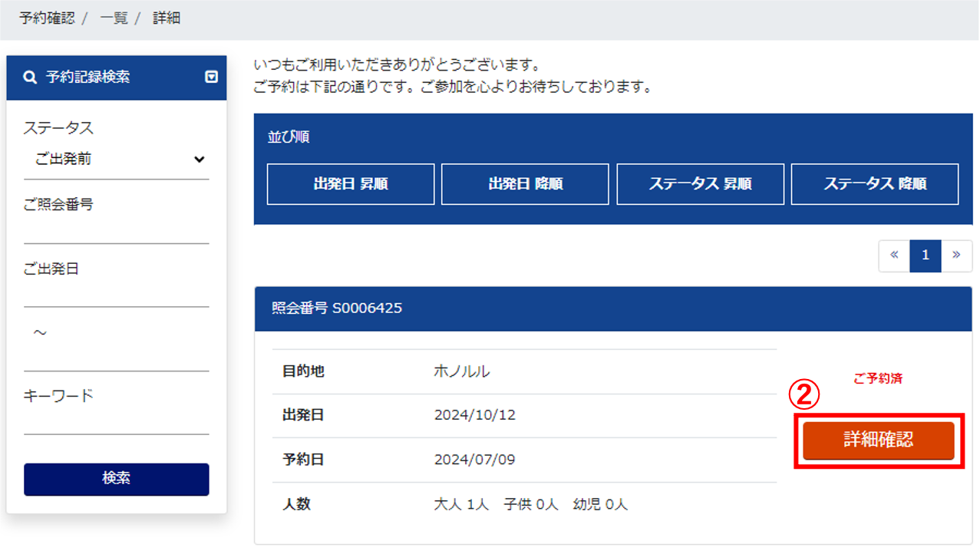Image resolution: width=980 pixels, height=554 pixels.
Task: Sort by ステータス 昇順
Action: point(700,184)
